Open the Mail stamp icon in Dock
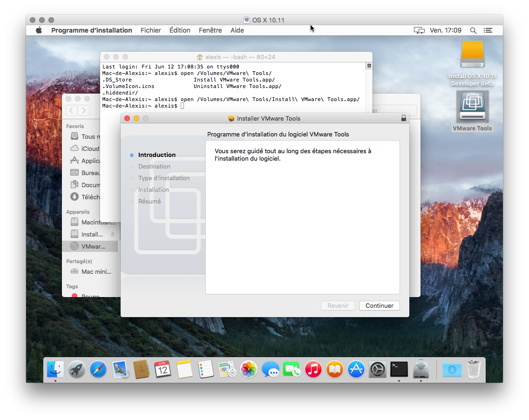Screen dimensions: 529x420 [120, 369]
